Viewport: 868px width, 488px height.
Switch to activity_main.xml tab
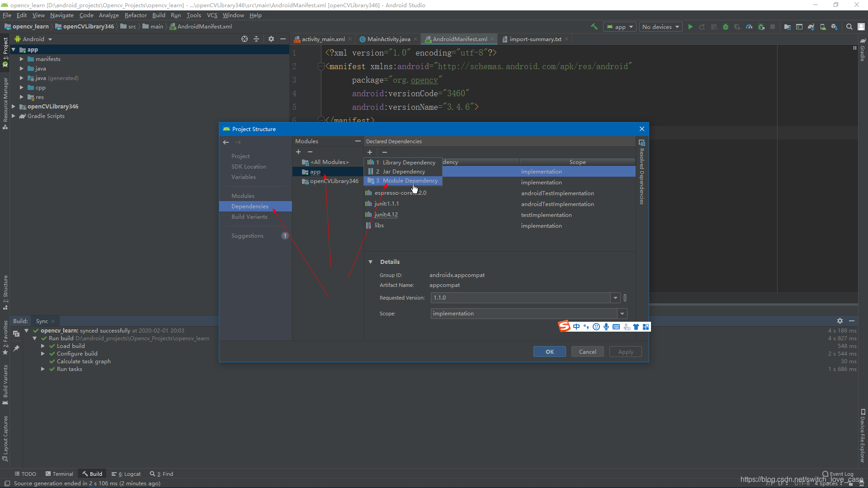pos(323,39)
